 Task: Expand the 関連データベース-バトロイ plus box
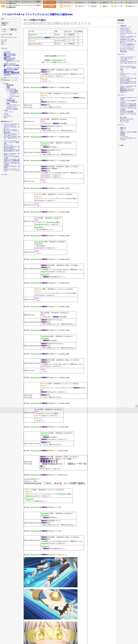coord(2,78)
